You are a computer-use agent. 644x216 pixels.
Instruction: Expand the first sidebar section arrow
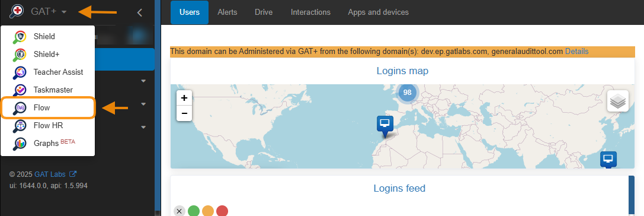click(x=143, y=81)
